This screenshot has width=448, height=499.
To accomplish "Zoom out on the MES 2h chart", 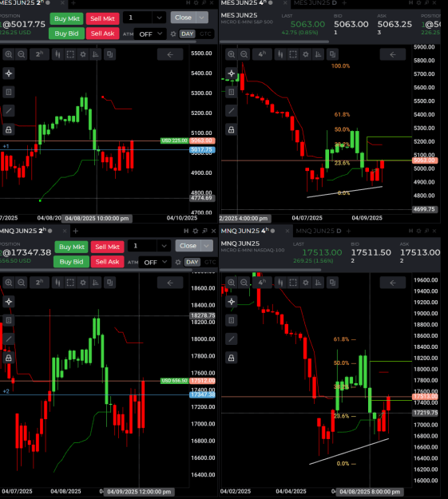I will pos(22,54).
